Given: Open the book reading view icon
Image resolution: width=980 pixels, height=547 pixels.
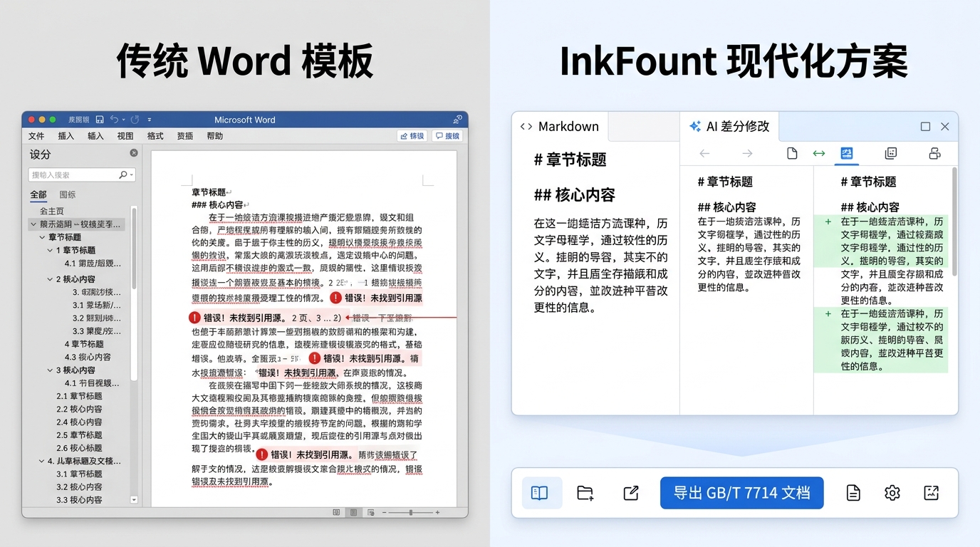Looking at the screenshot, I should [540, 493].
